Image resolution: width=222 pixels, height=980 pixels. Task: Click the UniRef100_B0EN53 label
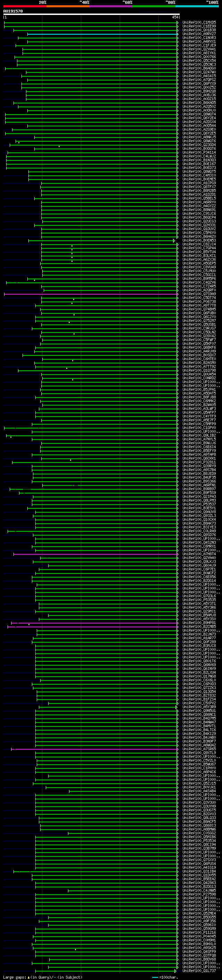tap(199, 241)
